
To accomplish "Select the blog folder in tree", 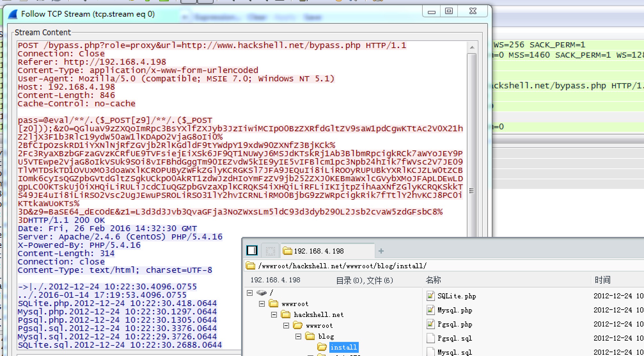I will (326, 336).
